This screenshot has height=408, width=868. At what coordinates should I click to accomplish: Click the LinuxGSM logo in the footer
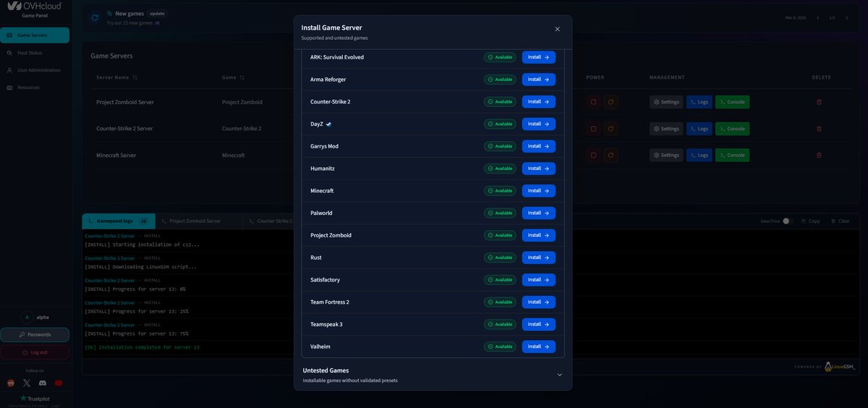[840, 367]
